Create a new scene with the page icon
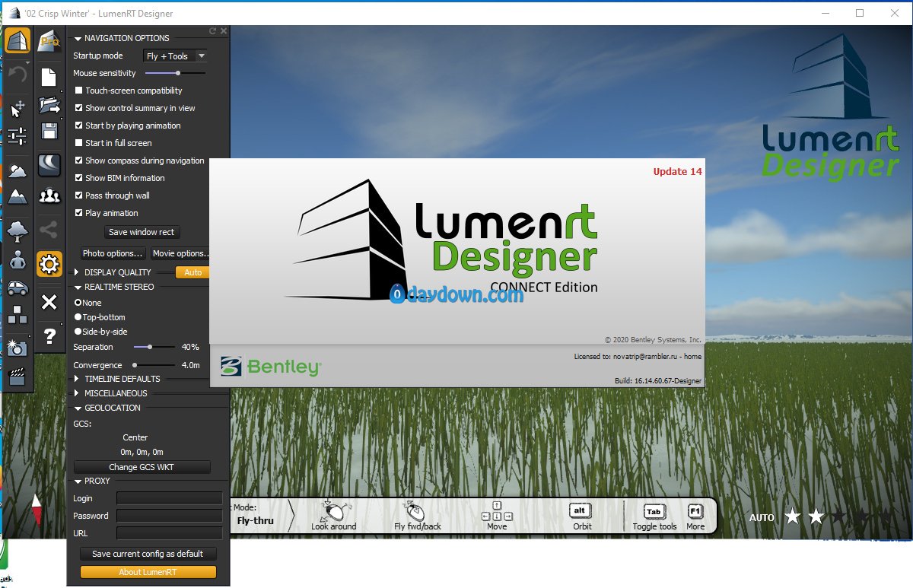Image resolution: width=913 pixels, height=588 pixels. coord(49,77)
